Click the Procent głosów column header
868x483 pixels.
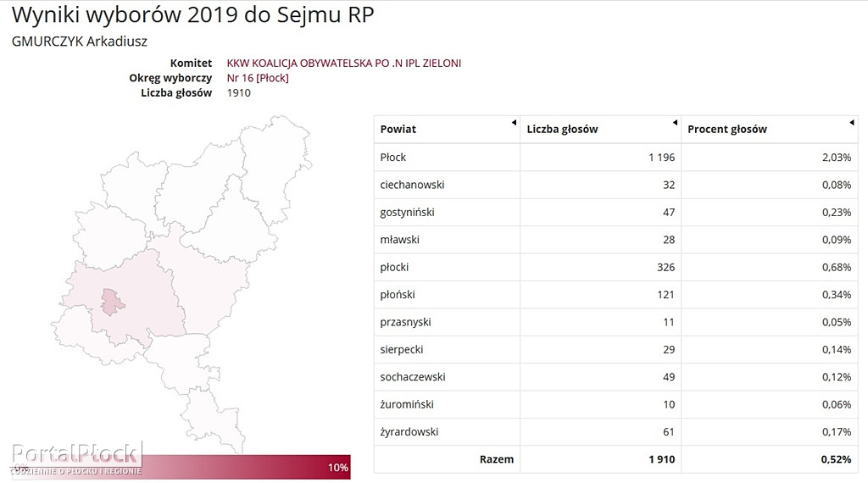point(770,130)
